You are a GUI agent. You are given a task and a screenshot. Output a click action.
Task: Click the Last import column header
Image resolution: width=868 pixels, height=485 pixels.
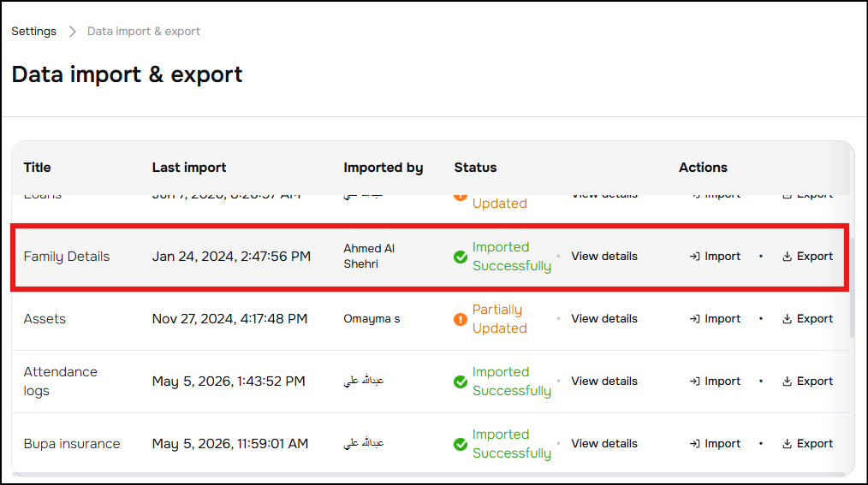click(189, 168)
